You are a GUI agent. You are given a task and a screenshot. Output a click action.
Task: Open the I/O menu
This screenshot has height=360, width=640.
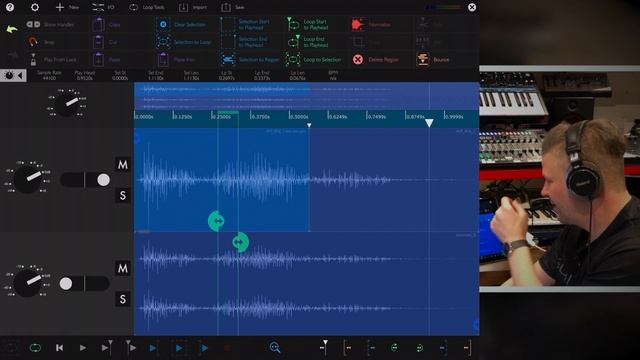(103, 7)
